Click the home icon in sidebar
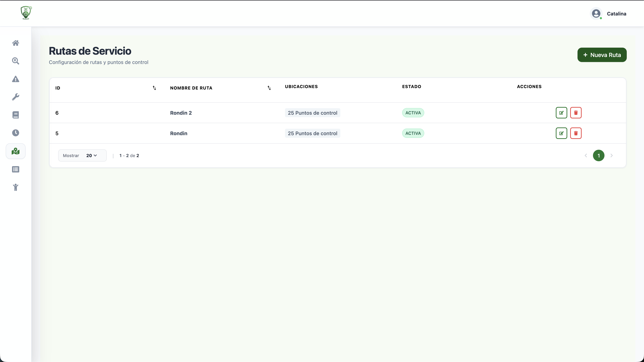This screenshot has height=362, width=644. coord(15,43)
